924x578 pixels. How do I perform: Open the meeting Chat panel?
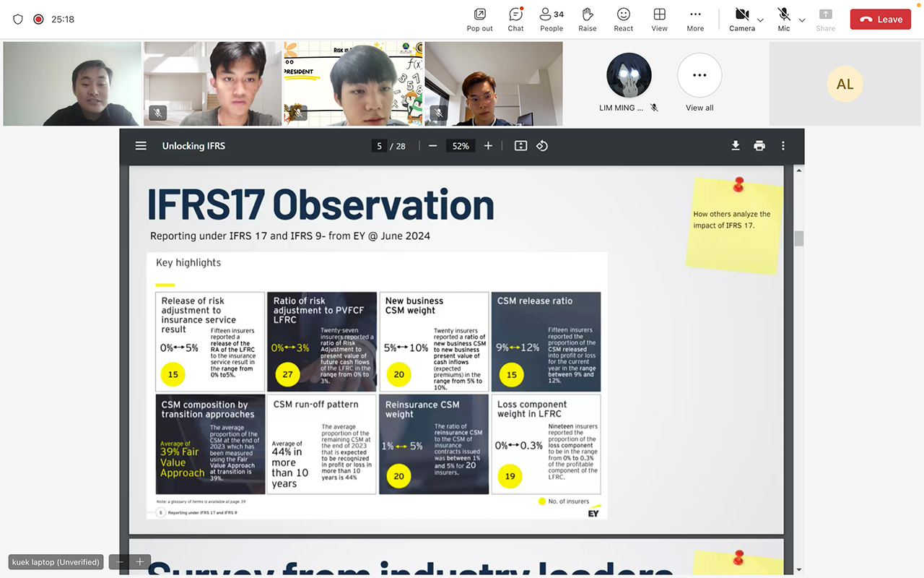coord(515,20)
